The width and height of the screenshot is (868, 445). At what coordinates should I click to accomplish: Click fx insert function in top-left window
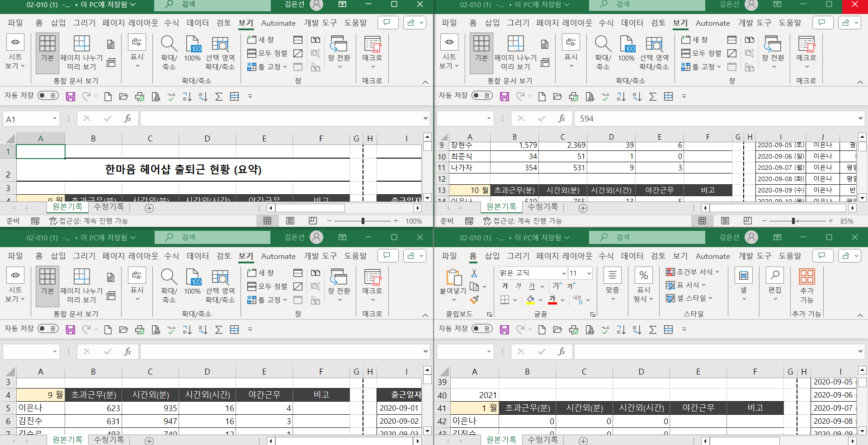[x=127, y=119]
